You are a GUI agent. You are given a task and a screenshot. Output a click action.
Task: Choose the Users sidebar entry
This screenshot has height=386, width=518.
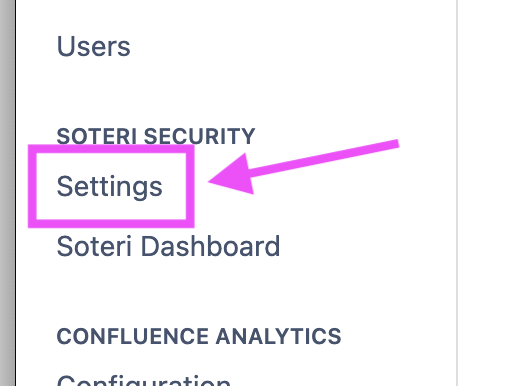pos(93,46)
